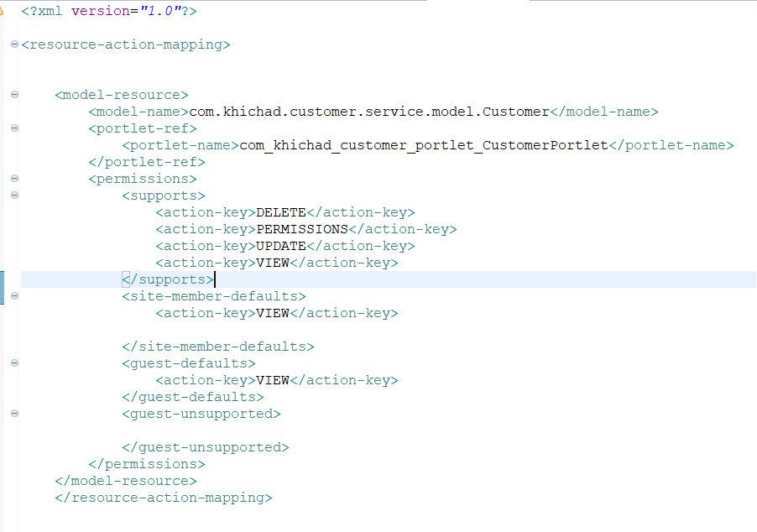Click the opening resource-action-mapping tag
This screenshot has width=757, height=532.
tap(126, 44)
